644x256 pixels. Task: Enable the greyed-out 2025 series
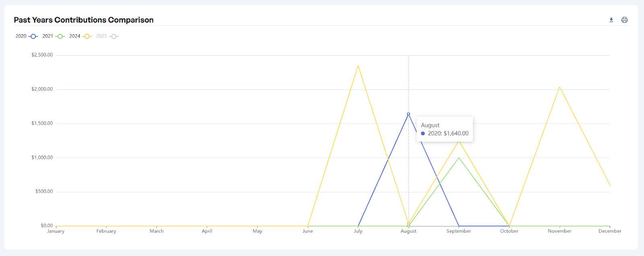coord(107,36)
